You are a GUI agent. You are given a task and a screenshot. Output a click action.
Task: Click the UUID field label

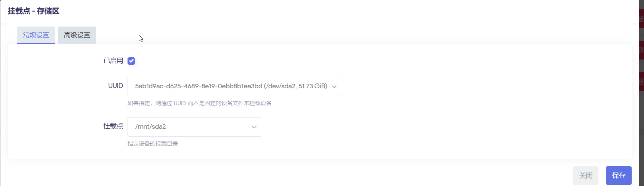116,86
